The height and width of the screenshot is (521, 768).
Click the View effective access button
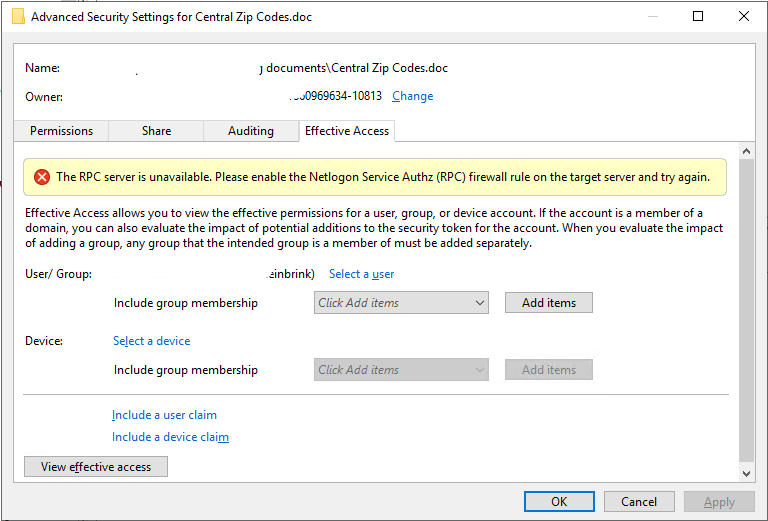click(x=96, y=467)
